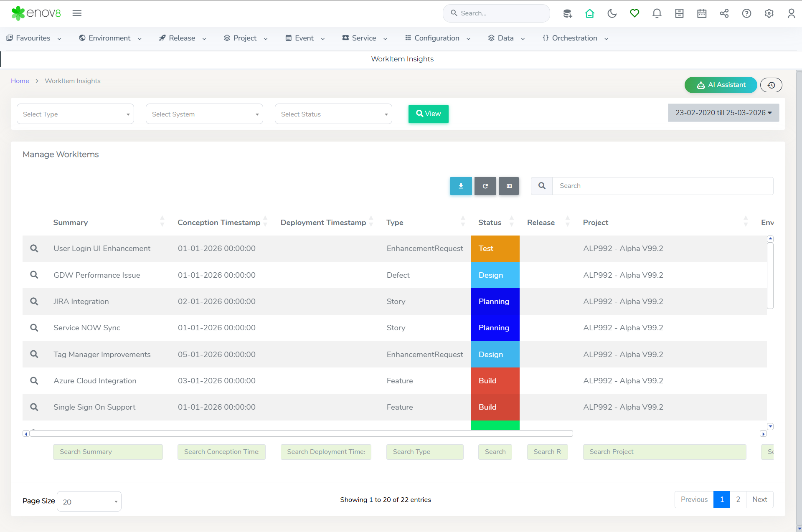Open the Orchestration menu
The width and height of the screenshot is (802, 532).
click(575, 38)
